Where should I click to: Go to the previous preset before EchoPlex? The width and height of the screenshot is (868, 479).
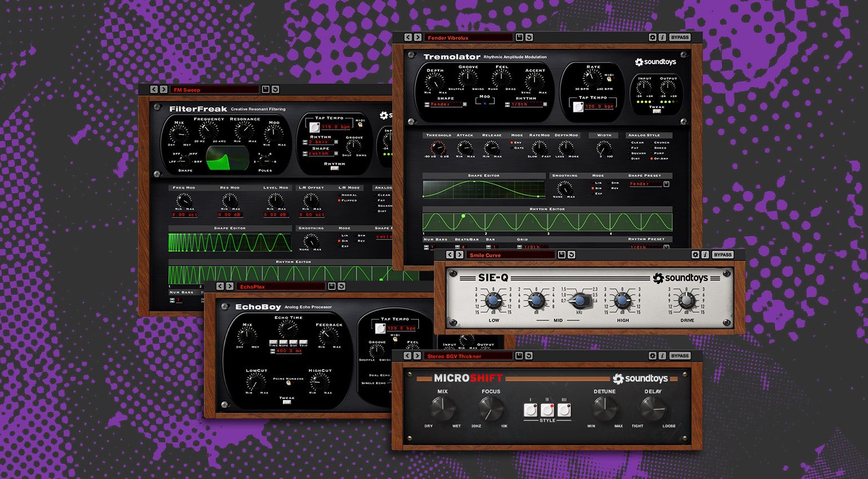(x=220, y=286)
